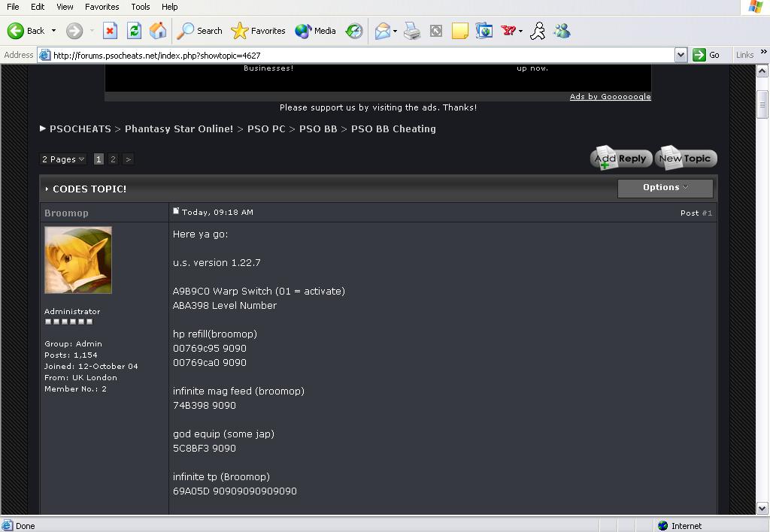Screen dimensions: 770x532
Task: Click the AIM running man icon
Action: pos(538,31)
